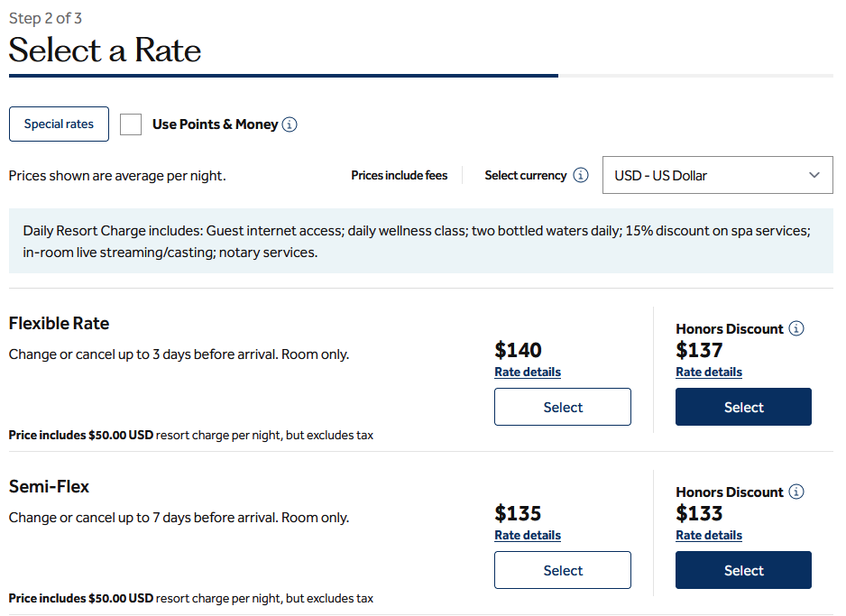Select the $137 Honors Discount Flexible Rate
846x616 pixels.
click(743, 407)
